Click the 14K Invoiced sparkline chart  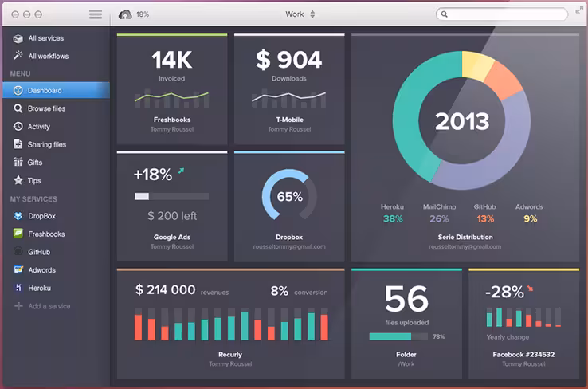point(172,99)
